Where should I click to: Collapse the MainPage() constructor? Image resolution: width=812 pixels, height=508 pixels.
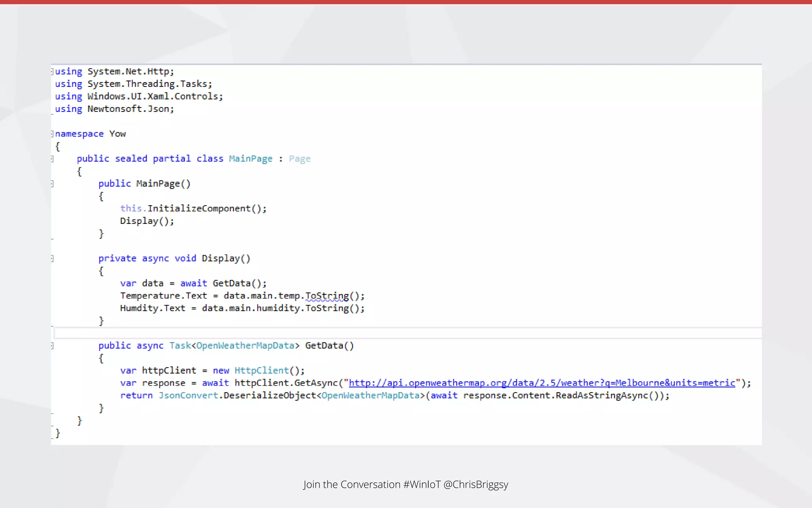coord(52,184)
